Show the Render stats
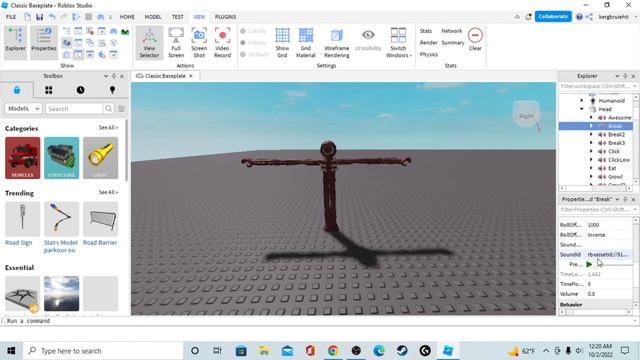The image size is (640, 360). [x=429, y=42]
